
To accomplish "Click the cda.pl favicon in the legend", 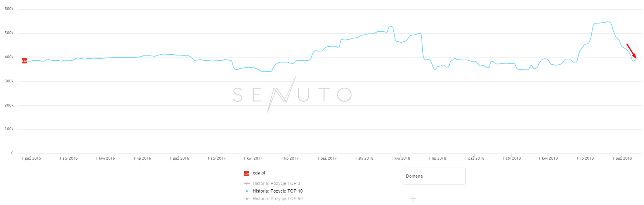I will [247, 174].
